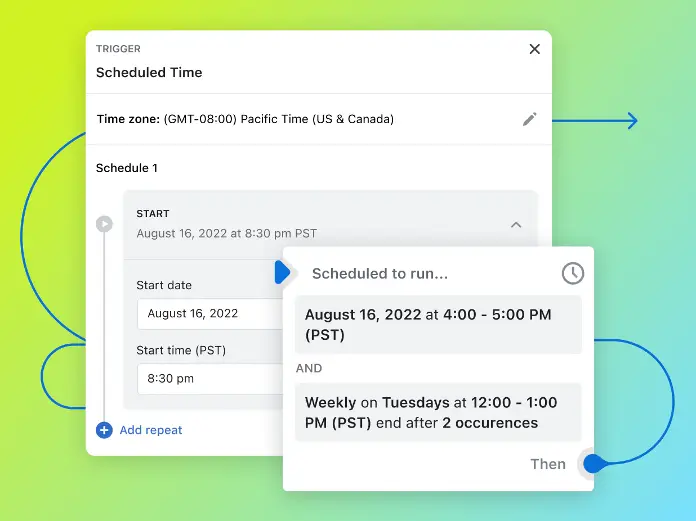The height and width of the screenshot is (521, 696).
Task: Click the Scheduled Time heading
Action: (149, 72)
